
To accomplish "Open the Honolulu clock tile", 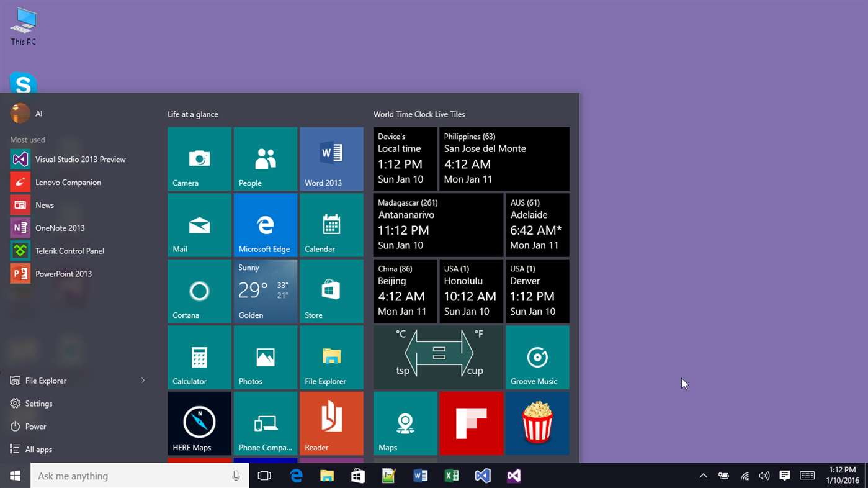I will tap(472, 291).
